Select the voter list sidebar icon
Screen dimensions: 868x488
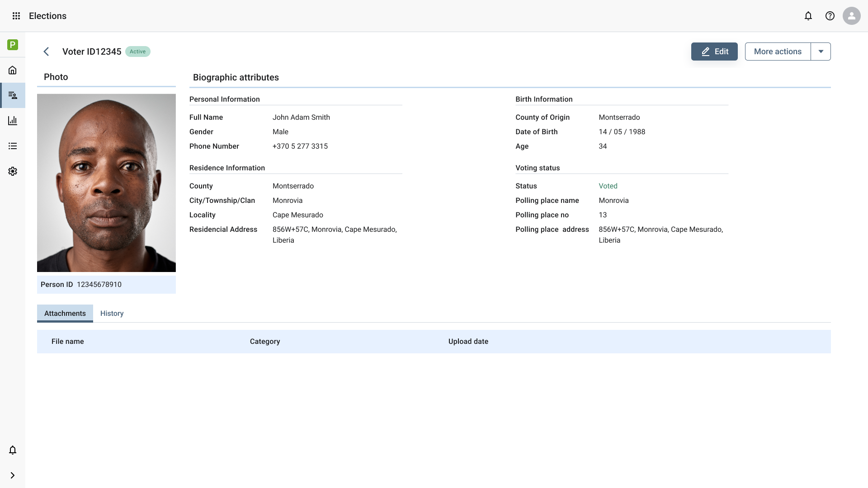coord(13,95)
